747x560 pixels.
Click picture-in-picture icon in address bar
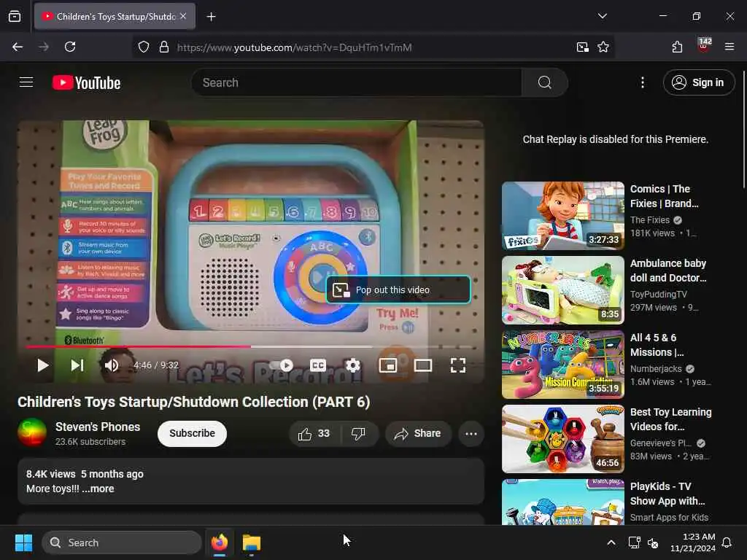pos(582,47)
